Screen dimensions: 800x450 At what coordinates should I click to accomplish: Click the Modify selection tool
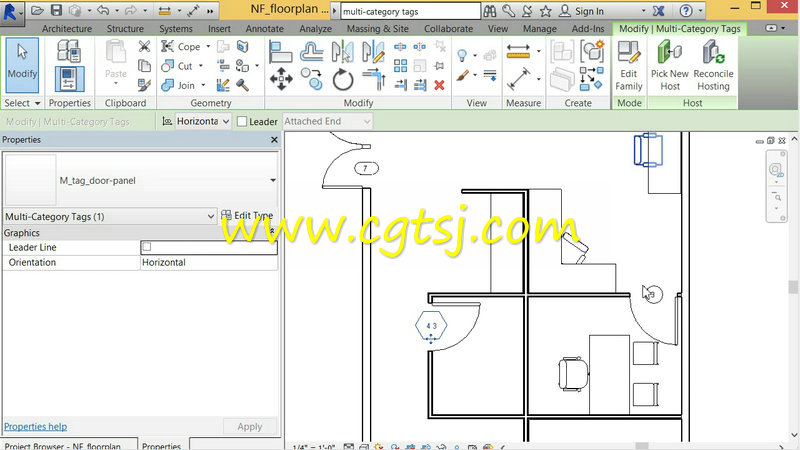coord(22,65)
